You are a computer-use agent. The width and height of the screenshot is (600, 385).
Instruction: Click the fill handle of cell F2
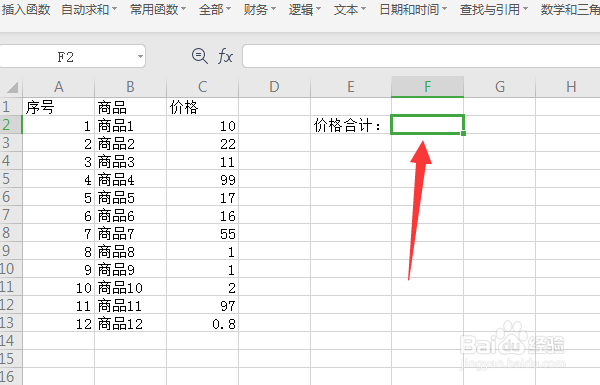point(464,134)
